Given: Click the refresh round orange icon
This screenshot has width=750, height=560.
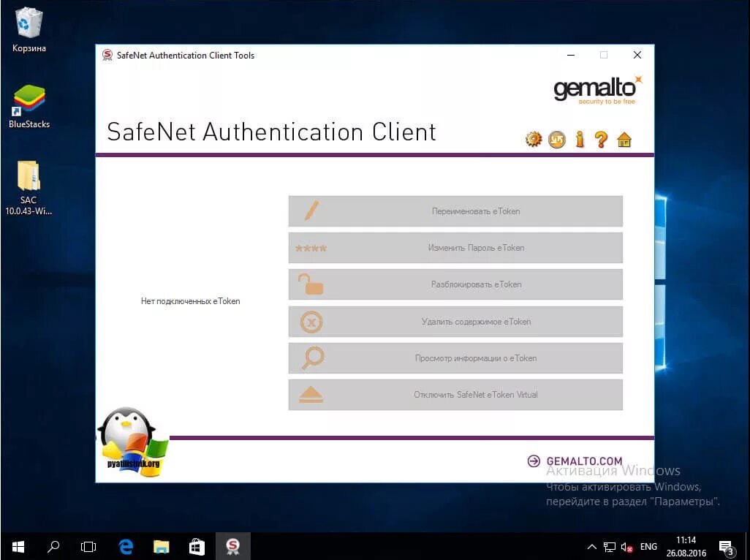Looking at the screenshot, I should (x=557, y=140).
